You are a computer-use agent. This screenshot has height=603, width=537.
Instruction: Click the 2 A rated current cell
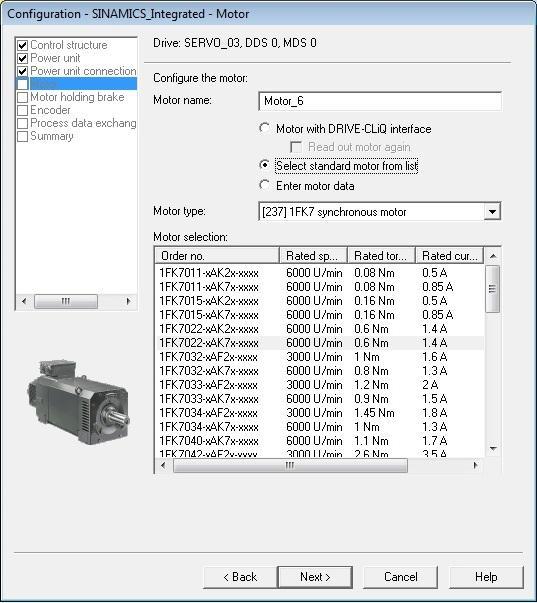pyautogui.click(x=430, y=385)
